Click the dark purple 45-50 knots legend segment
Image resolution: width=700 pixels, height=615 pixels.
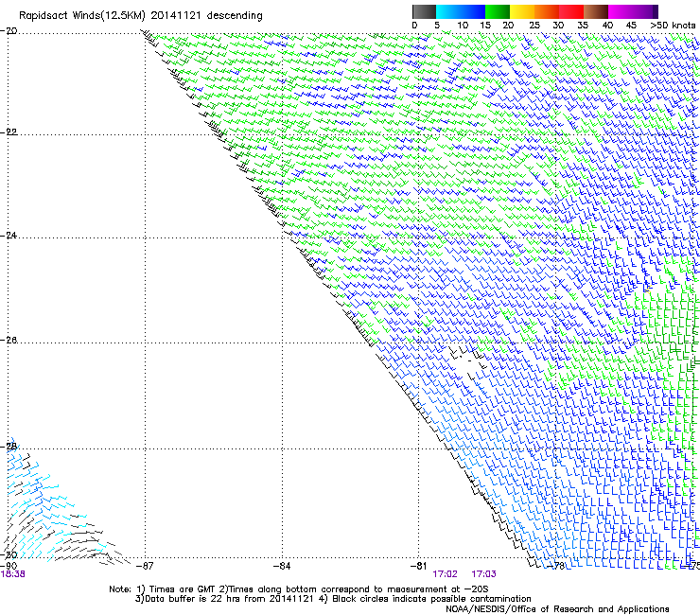point(645,11)
